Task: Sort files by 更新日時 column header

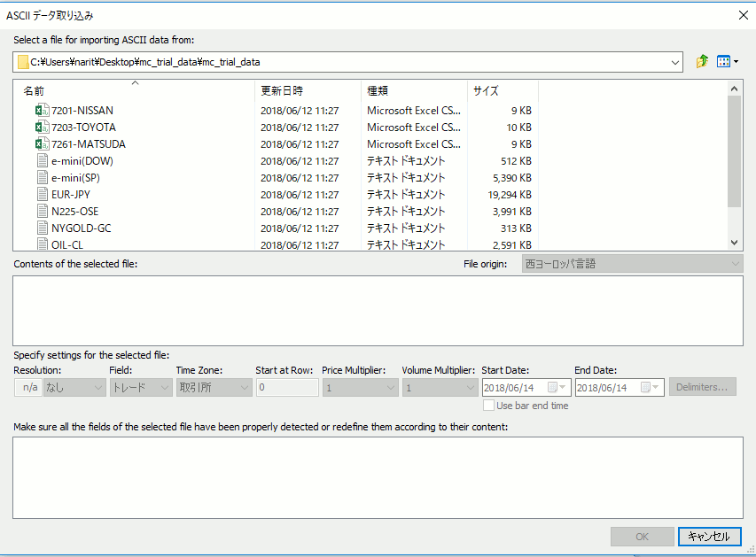Action: click(282, 91)
